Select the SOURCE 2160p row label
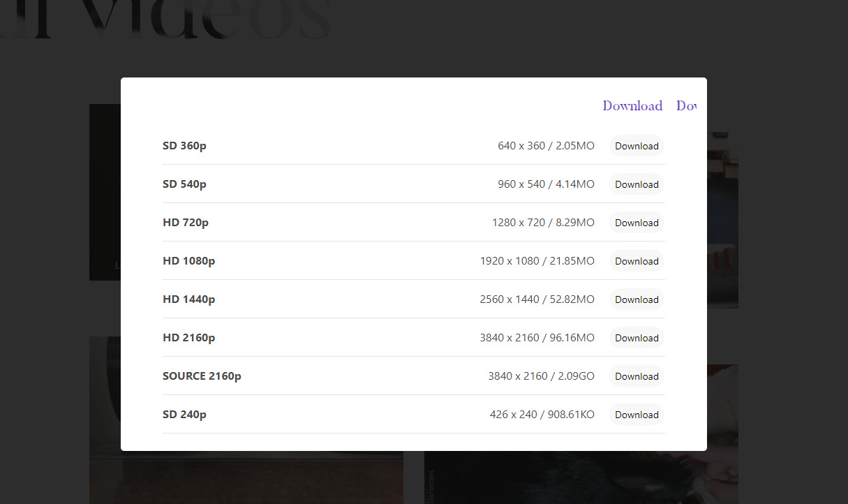 click(x=202, y=376)
